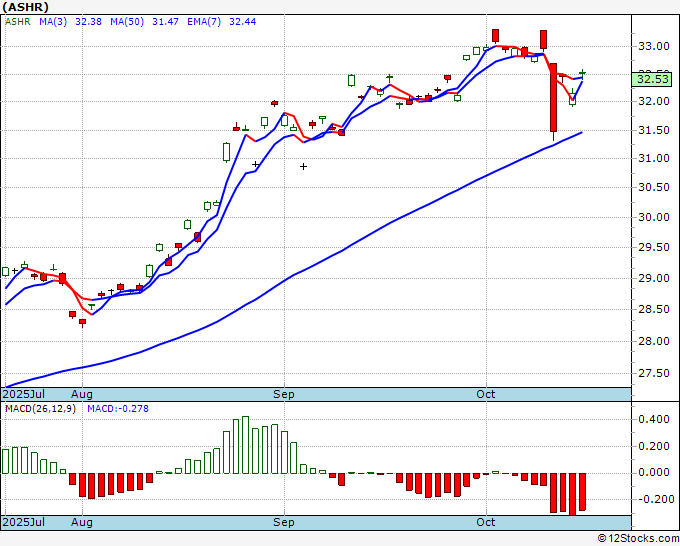Viewport: 680px width, 546px height.
Task: Click the ASHR ticker title
Action: [26, 7]
